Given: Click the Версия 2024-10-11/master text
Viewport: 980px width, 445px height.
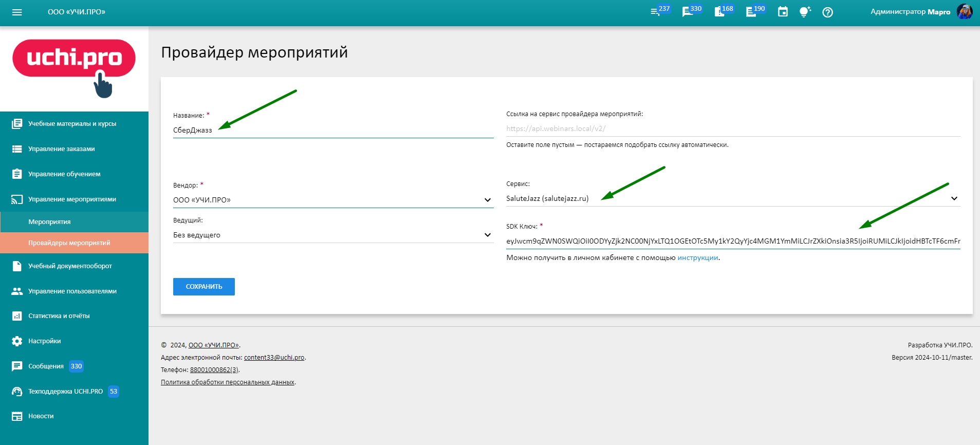Looking at the screenshot, I should [x=932, y=358].
